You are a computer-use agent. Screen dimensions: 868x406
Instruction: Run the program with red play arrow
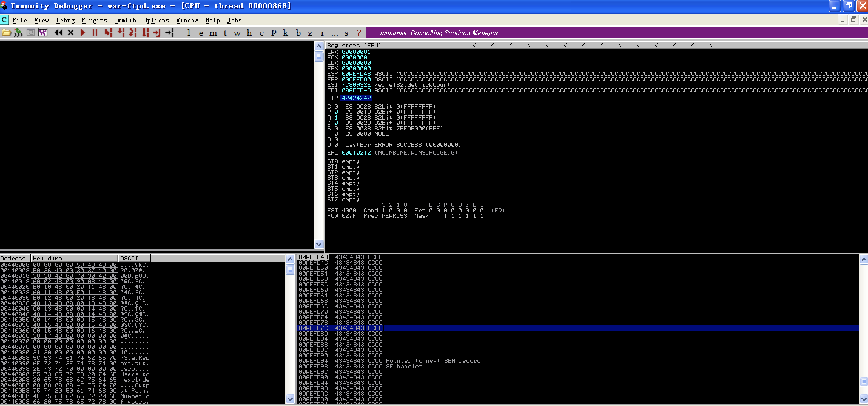pos(82,33)
